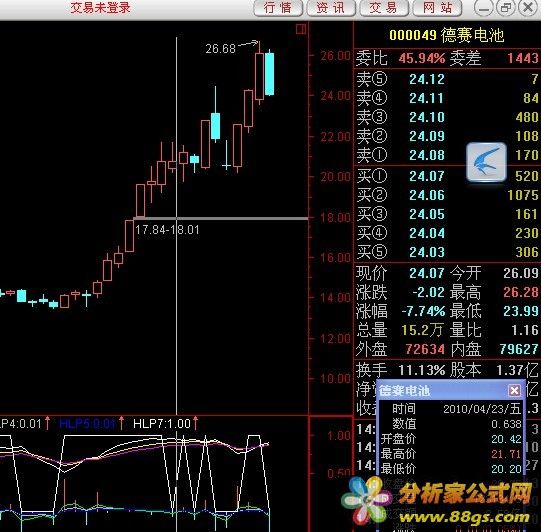Click the 卖⑤ ask price 24.12 row
Screen dimensions: 541x532
click(447, 79)
